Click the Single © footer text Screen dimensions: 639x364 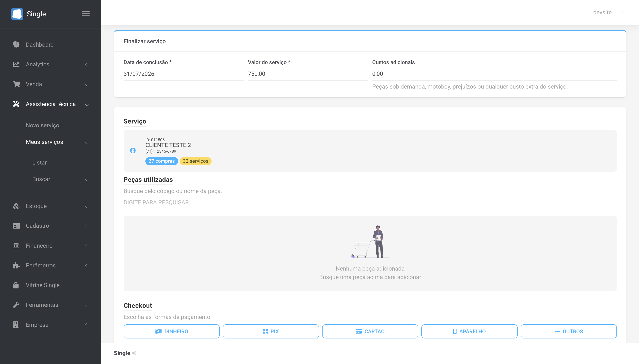[125, 353]
